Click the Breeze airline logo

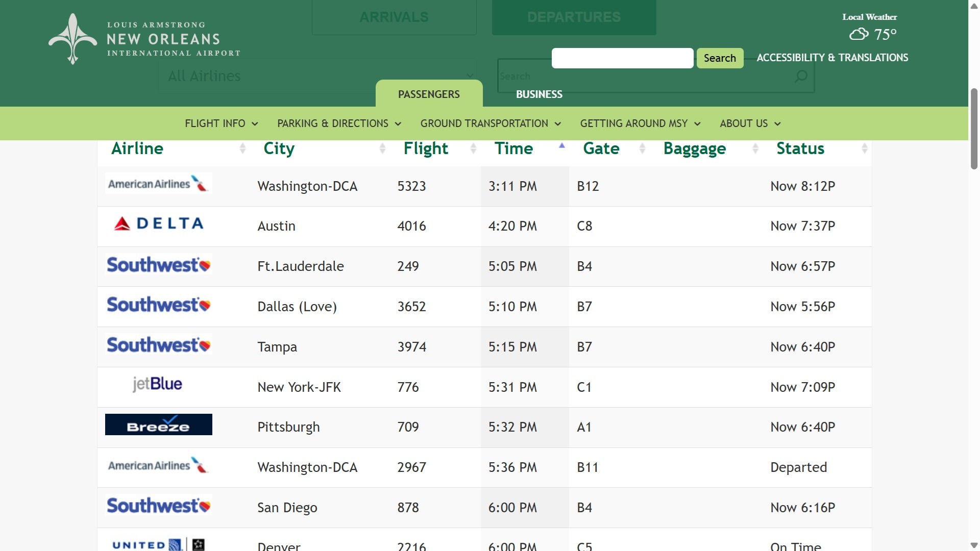tap(158, 424)
